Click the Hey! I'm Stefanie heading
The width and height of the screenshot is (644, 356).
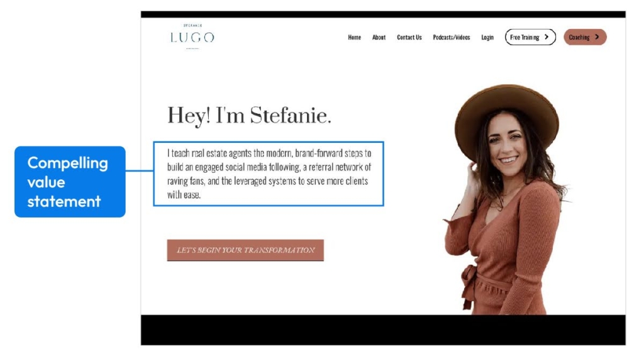pyautogui.click(x=249, y=115)
